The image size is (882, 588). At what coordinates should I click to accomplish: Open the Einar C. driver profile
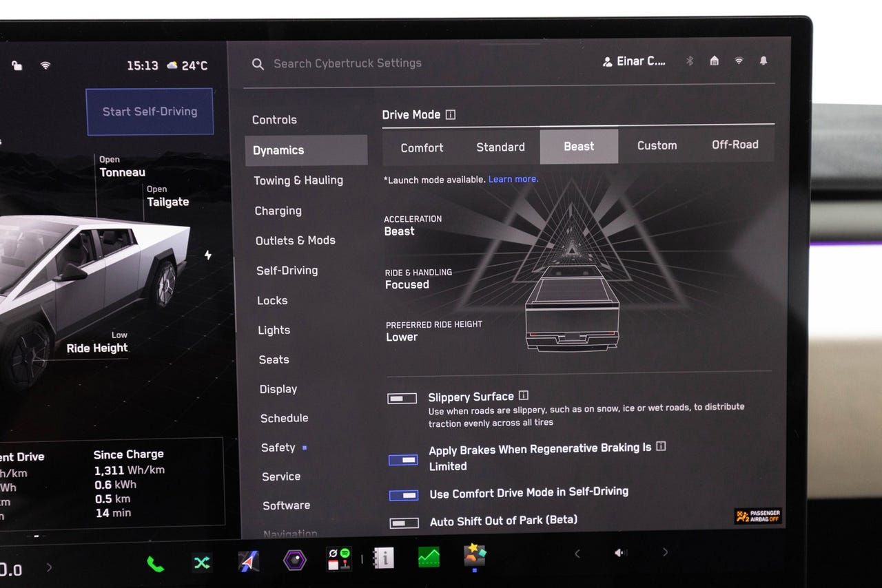click(x=635, y=61)
